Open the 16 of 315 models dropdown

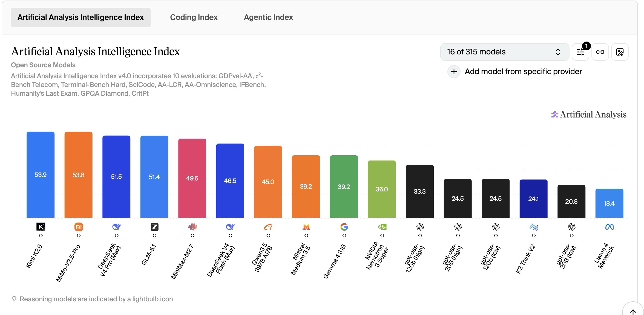(505, 52)
